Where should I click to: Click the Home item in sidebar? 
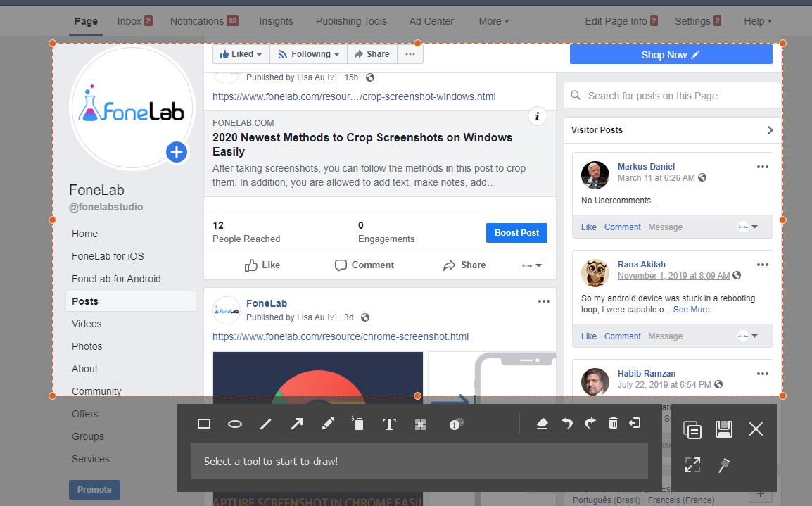[x=84, y=234]
